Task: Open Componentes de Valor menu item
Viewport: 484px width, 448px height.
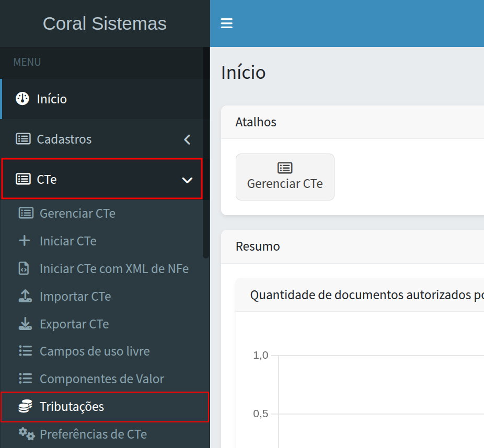Action: (101, 379)
